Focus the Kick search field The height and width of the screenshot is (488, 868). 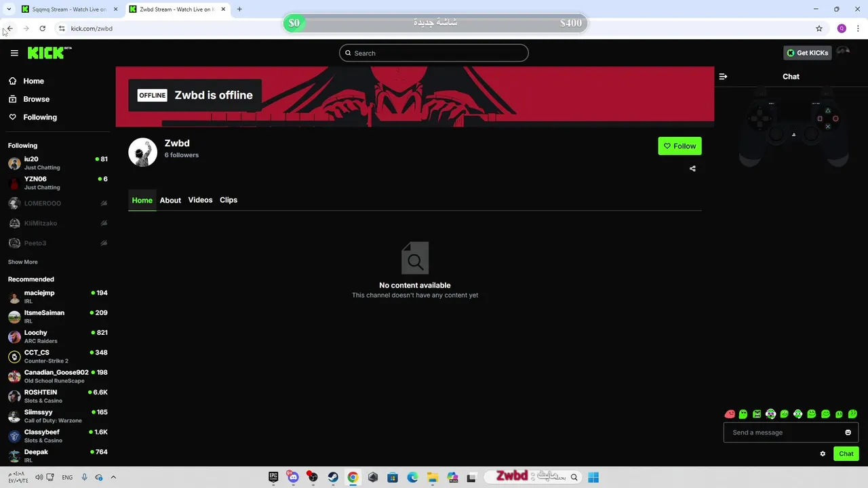(434, 53)
